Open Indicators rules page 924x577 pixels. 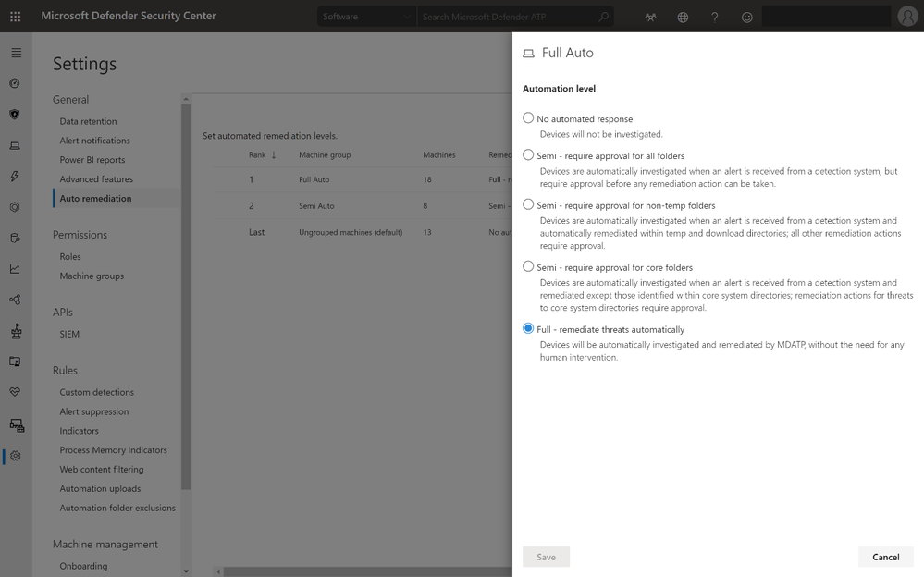pos(79,431)
